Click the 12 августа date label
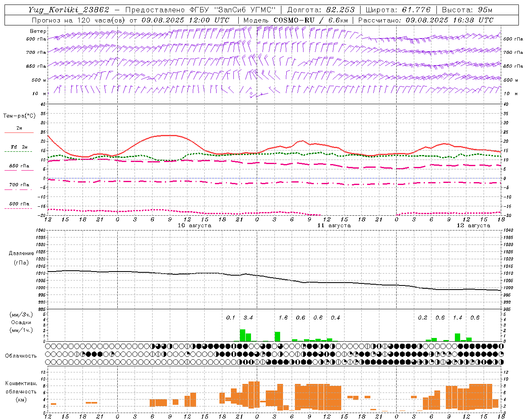The height and width of the screenshot is (420, 525). point(473,226)
